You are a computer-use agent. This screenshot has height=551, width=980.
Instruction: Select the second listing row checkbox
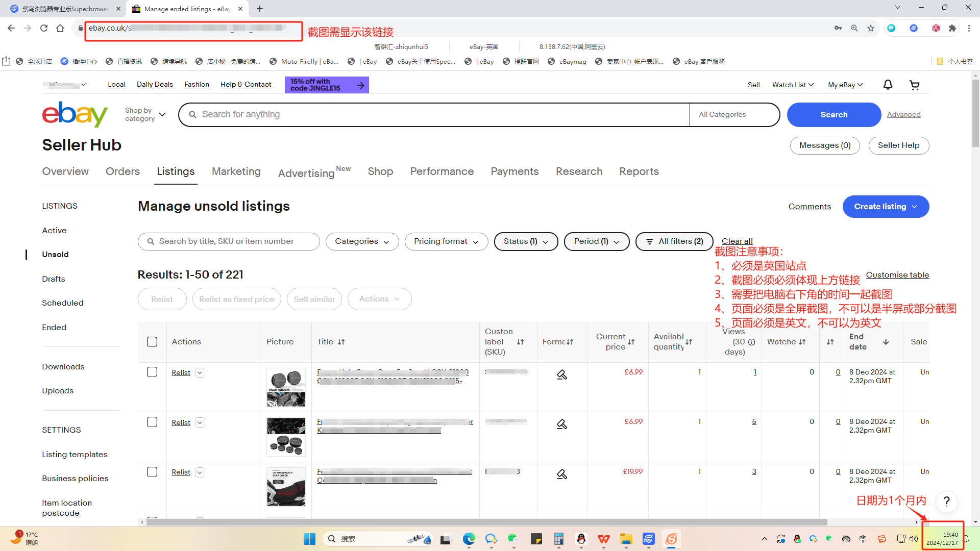click(x=152, y=422)
